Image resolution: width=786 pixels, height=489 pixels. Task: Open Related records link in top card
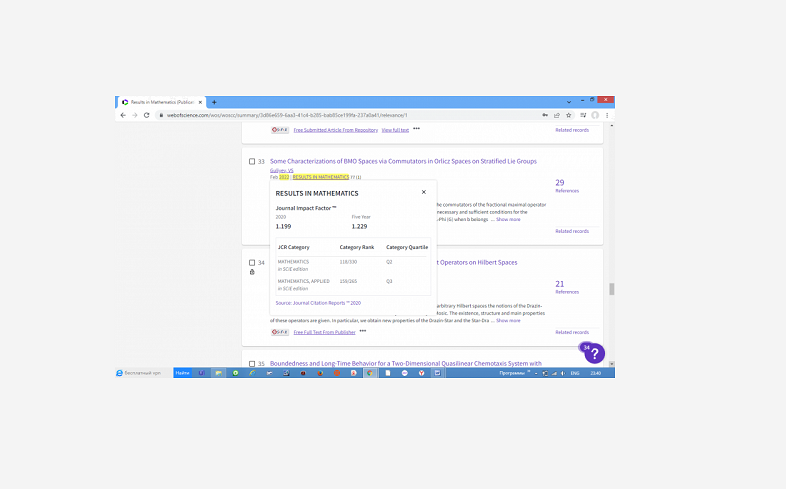click(572, 130)
